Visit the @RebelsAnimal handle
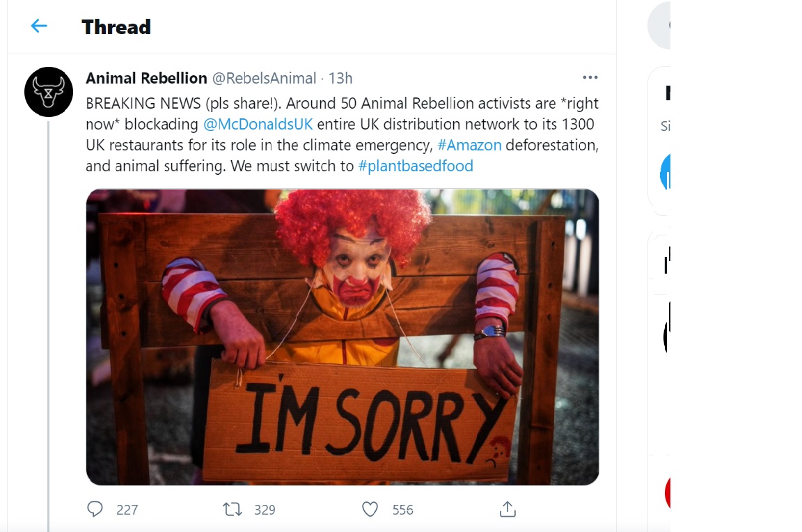Screen dimensions: 802x532 [264, 78]
